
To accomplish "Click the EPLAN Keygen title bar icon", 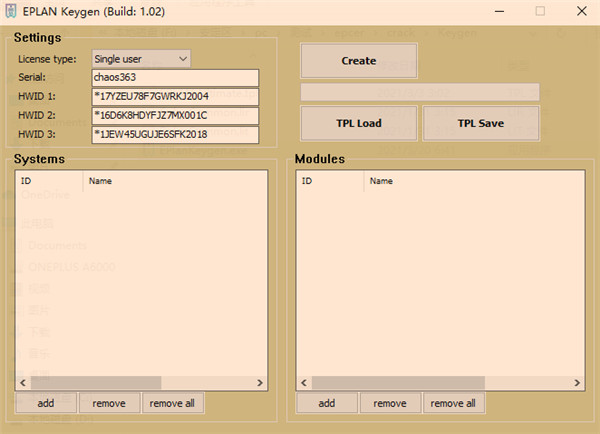I will (x=11, y=11).
